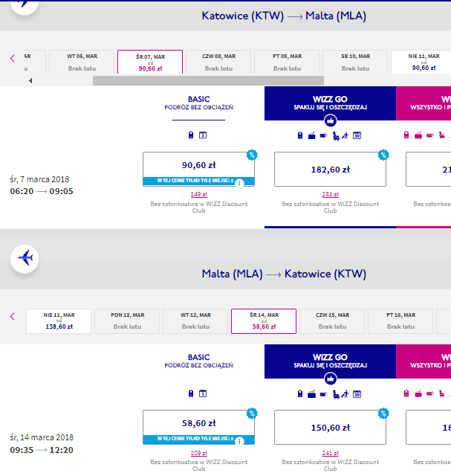Viewport: 451px width, 476px height.
Task: Click the airplane icon beside Malta to Katowice
Action: [25, 258]
